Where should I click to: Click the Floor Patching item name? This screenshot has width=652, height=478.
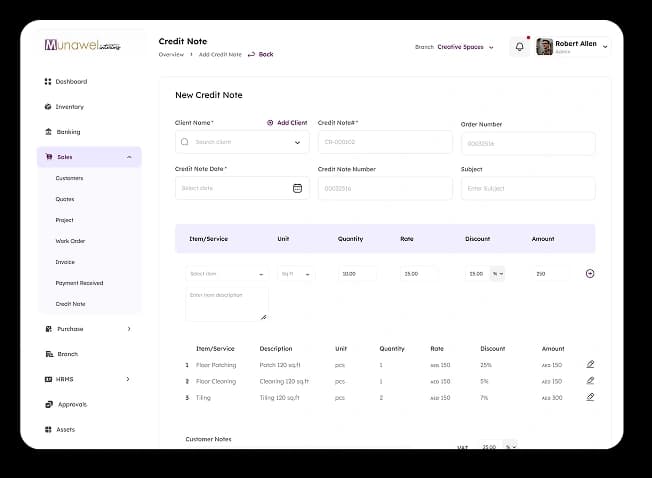click(x=216, y=365)
